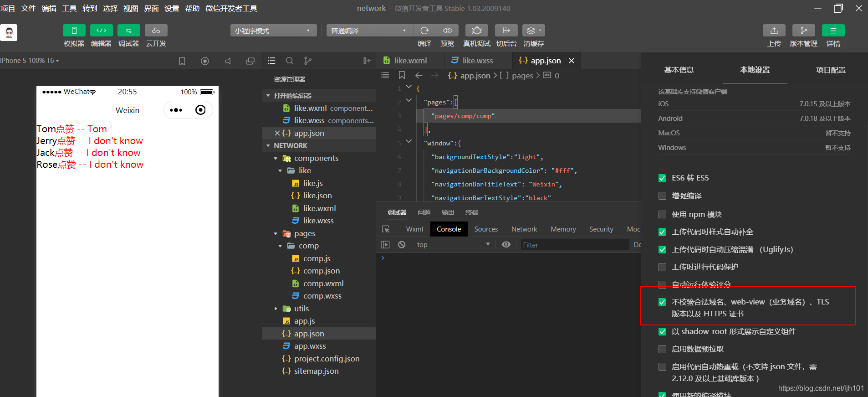Open the details (详情) panel button
This screenshot has width=868, height=397.
(833, 31)
